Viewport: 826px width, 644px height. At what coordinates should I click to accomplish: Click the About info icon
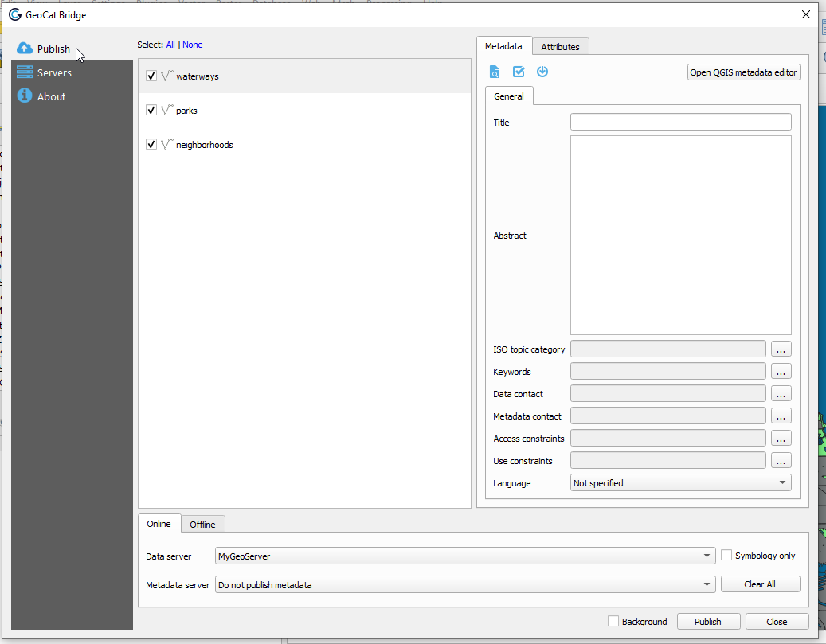[x=25, y=96]
